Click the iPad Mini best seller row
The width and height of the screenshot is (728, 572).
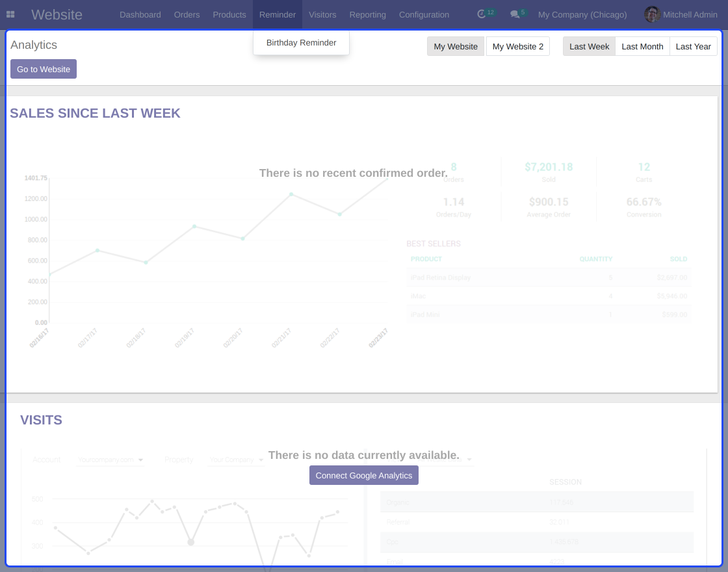549,315
